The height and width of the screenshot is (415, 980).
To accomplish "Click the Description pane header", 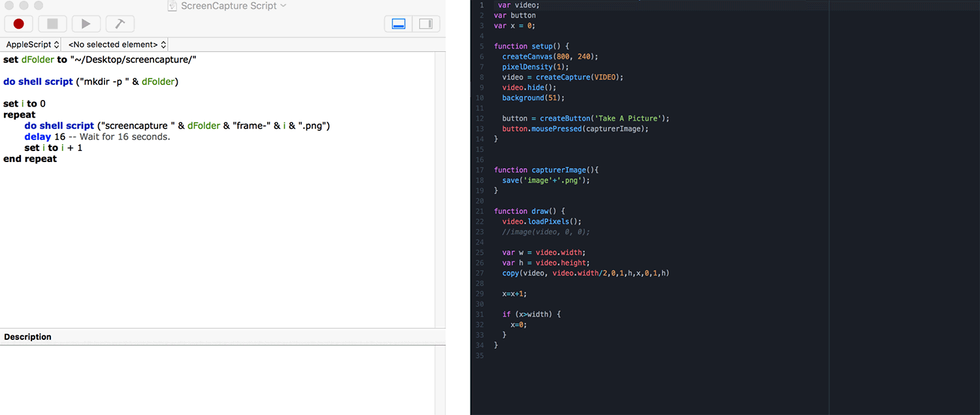I will (27, 337).
